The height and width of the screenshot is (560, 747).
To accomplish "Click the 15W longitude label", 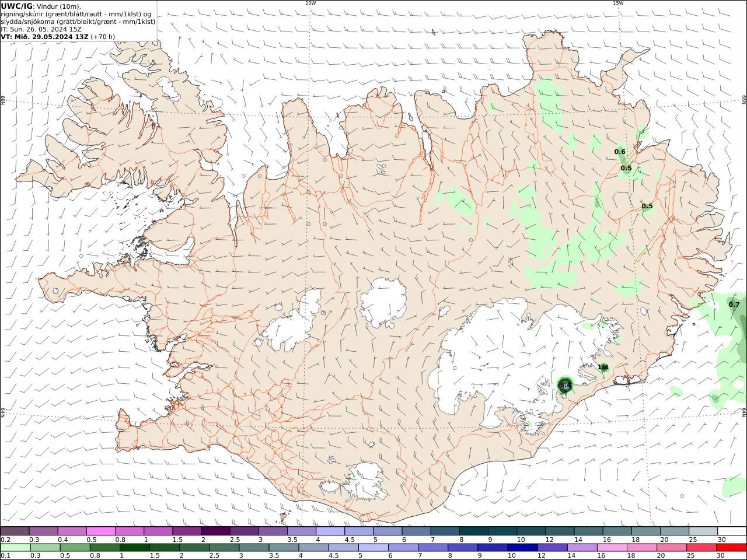I will [618, 3].
